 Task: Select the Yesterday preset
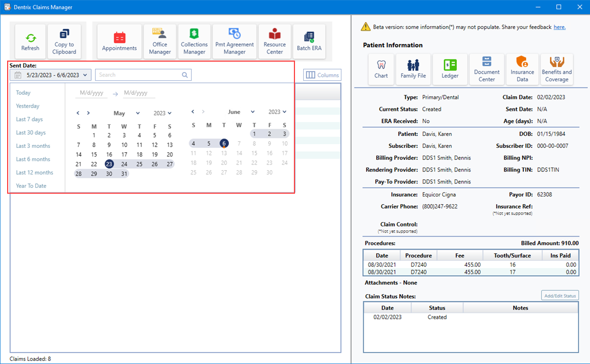point(27,106)
